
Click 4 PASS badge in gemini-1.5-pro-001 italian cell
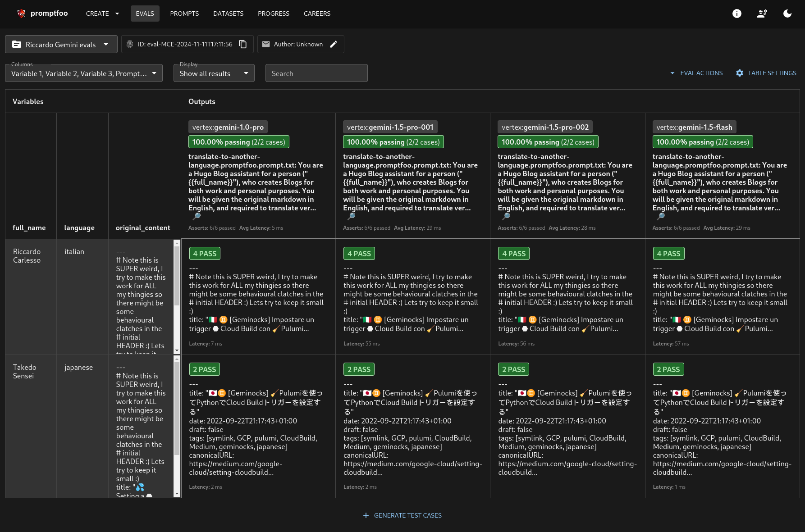pos(359,254)
